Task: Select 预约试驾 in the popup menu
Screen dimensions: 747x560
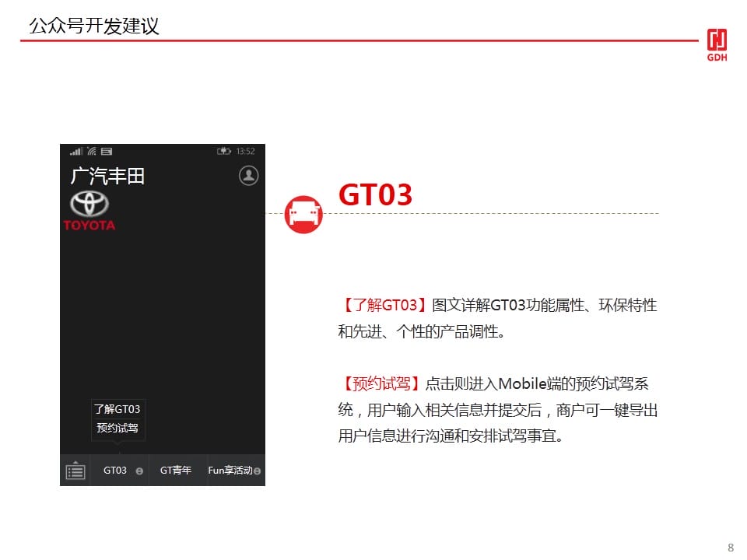Action: tap(117, 428)
